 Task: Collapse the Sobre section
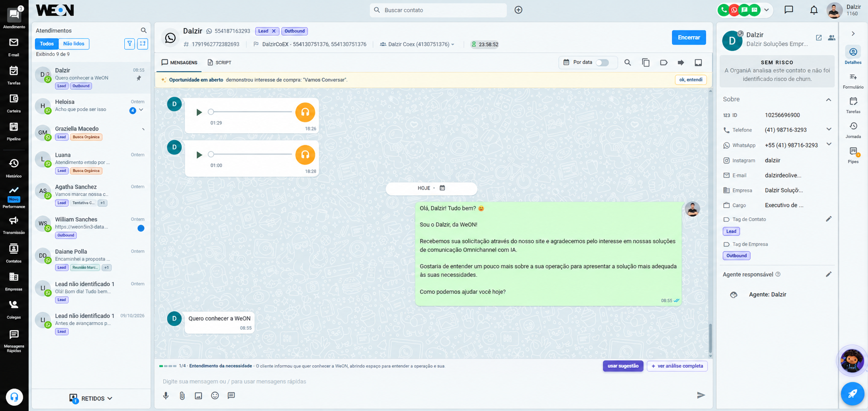[x=828, y=100]
